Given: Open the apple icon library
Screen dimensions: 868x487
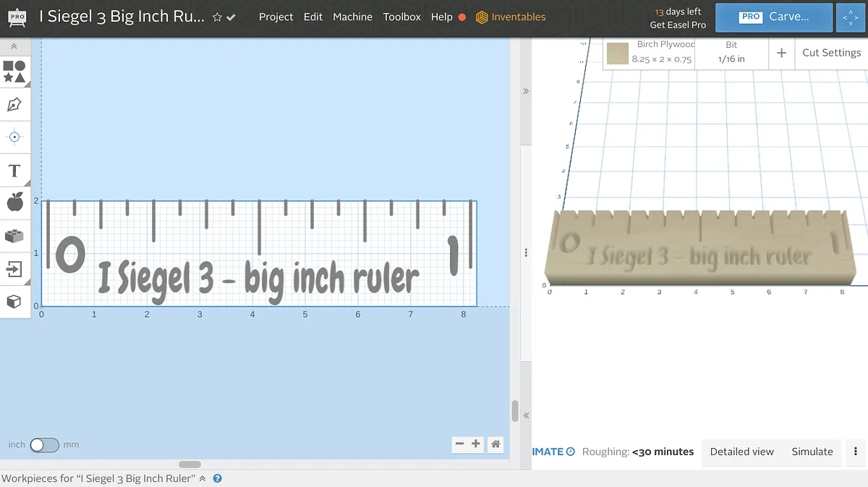Looking at the screenshot, I should (x=14, y=203).
